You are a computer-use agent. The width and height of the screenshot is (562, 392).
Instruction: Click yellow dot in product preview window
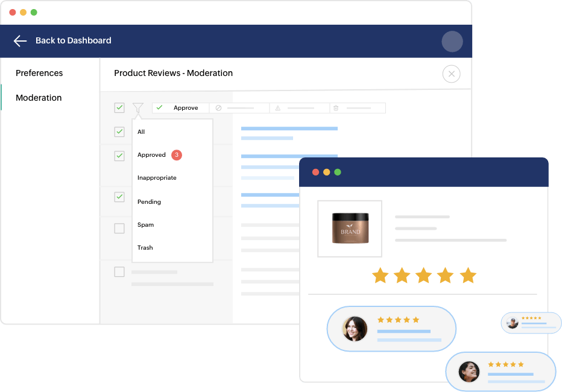tap(326, 172)
